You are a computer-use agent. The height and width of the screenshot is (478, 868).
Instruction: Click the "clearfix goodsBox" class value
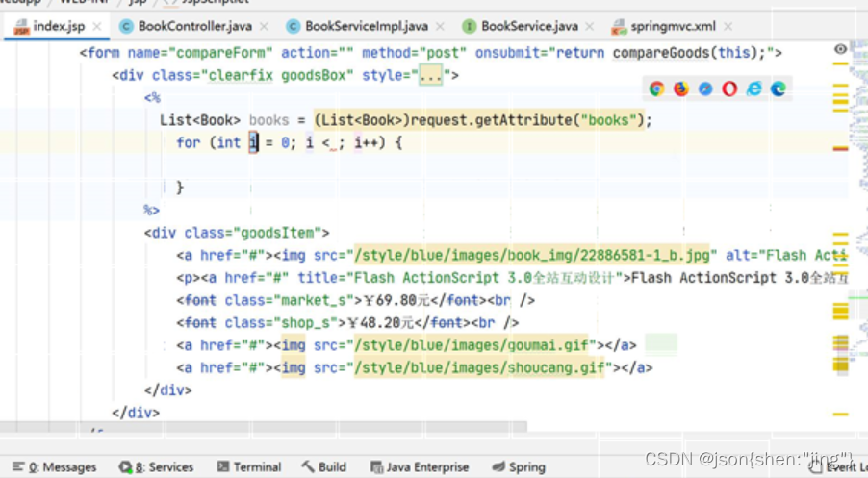point(277,75)
